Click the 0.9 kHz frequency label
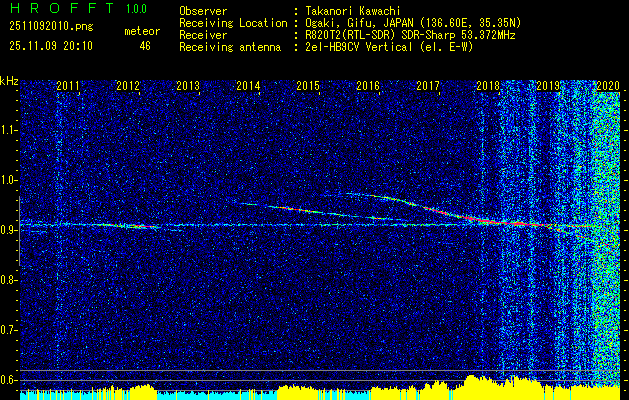The width and height of the screenshot is (629, 400). coord(9,230)
